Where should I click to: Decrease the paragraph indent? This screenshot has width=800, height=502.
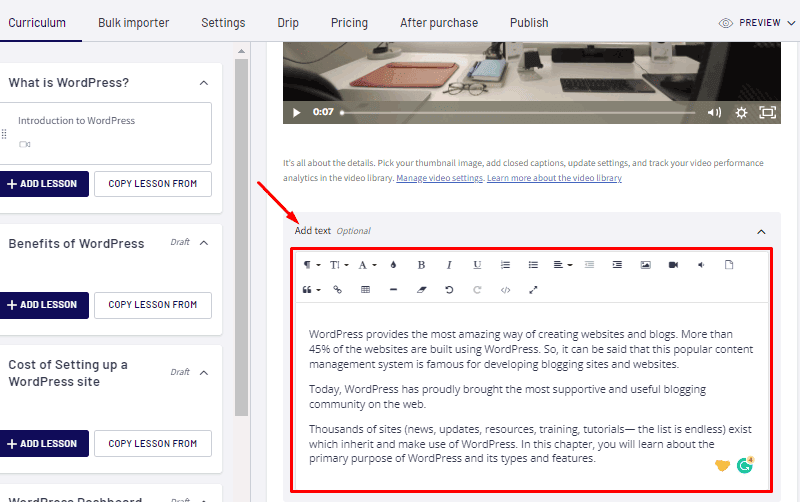(x=589, y=265)
